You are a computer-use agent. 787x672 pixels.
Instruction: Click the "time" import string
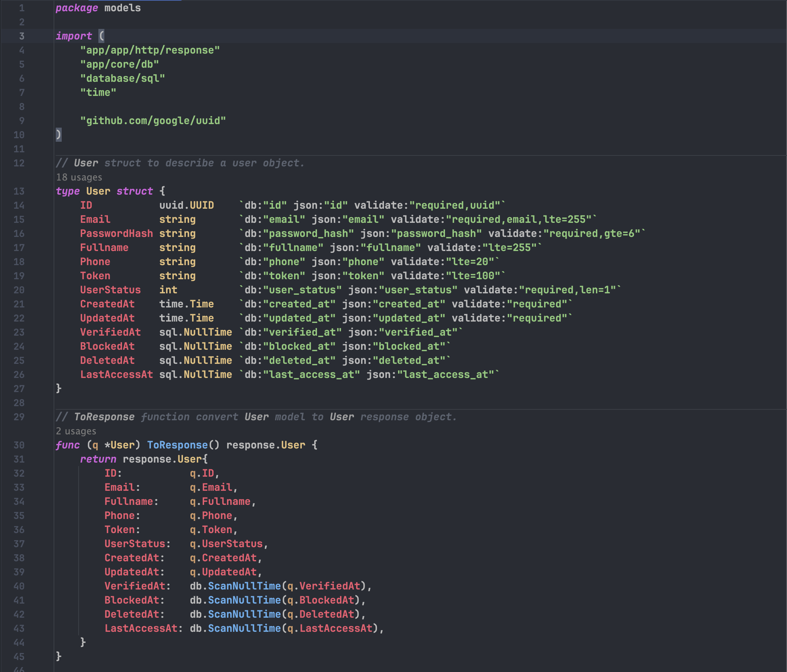[x=98, y=92]
